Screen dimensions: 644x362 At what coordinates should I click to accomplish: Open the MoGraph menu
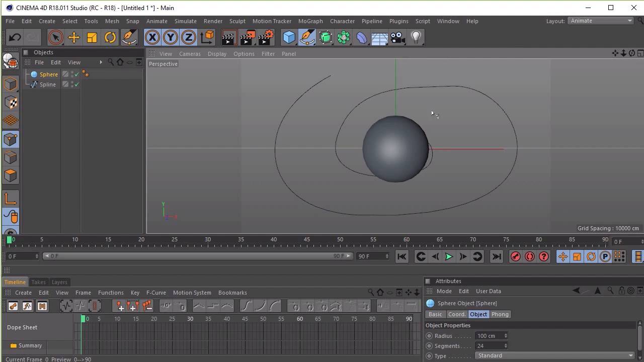[310, 21]
